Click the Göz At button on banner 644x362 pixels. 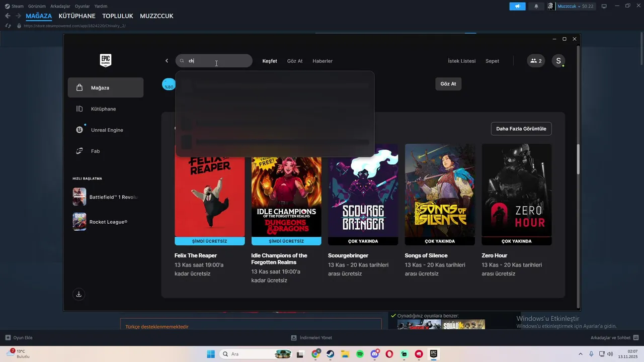click(x=448, y=84)
